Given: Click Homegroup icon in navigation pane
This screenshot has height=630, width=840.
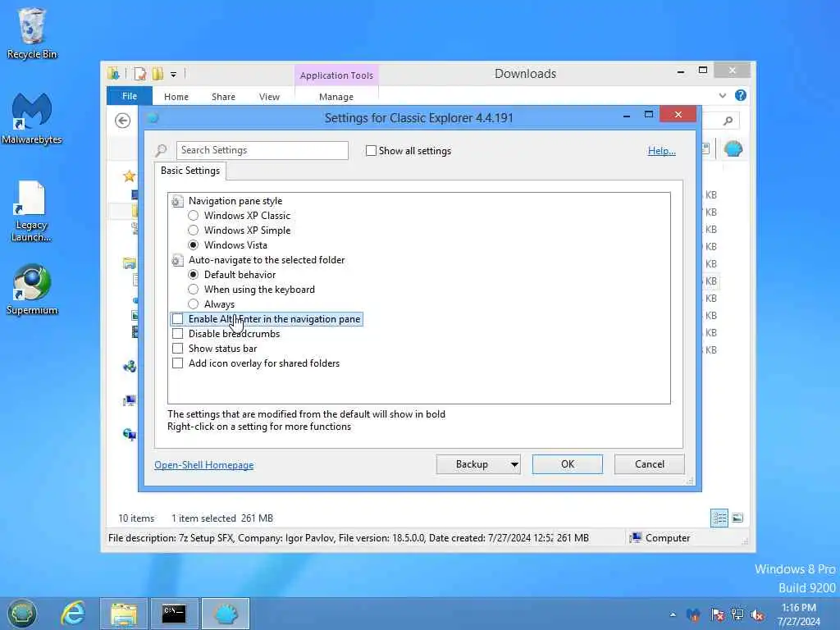Looking at the screenshot, I should click(x=129, y=367).
